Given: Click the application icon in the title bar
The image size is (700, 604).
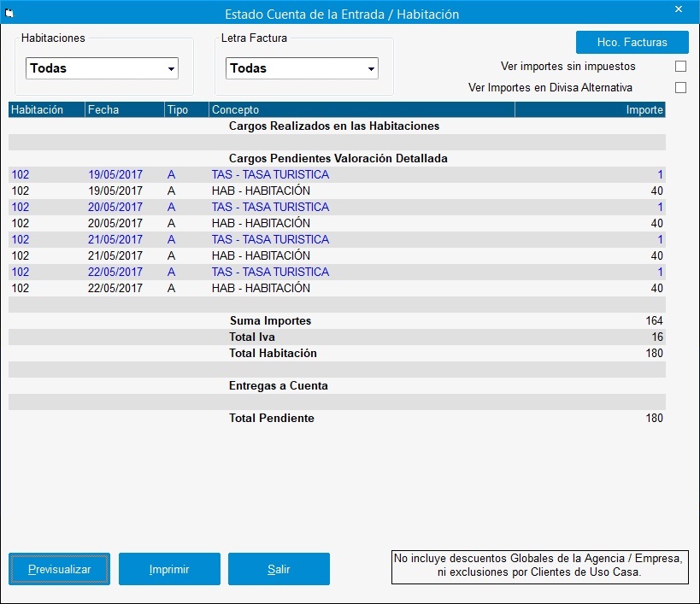Looking at the screenshot, I should tap(9, 14).
